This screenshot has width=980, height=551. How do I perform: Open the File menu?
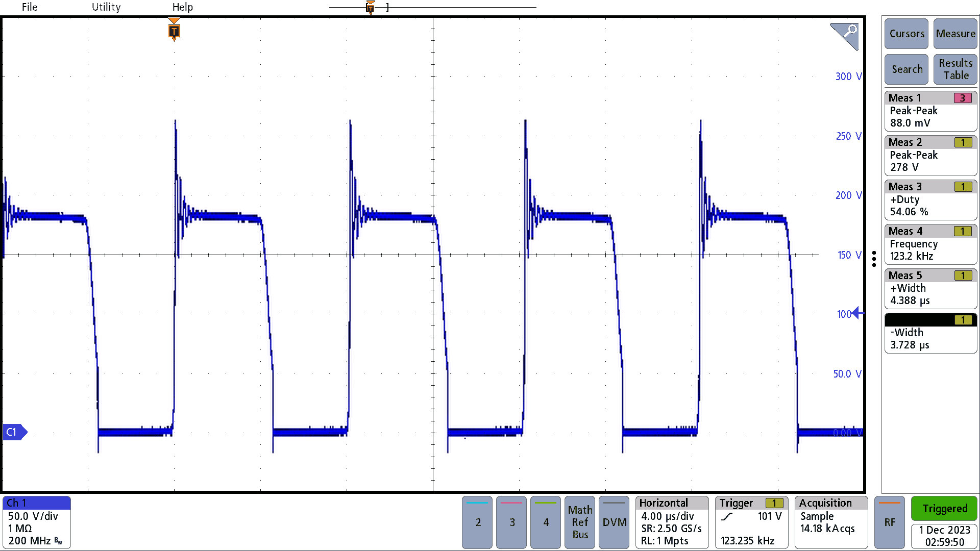[x=29, y=7]
